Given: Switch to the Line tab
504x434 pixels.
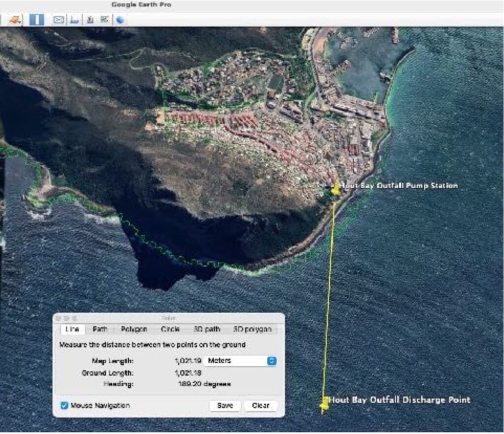Looking at the screenshot, I should [72, 329].
